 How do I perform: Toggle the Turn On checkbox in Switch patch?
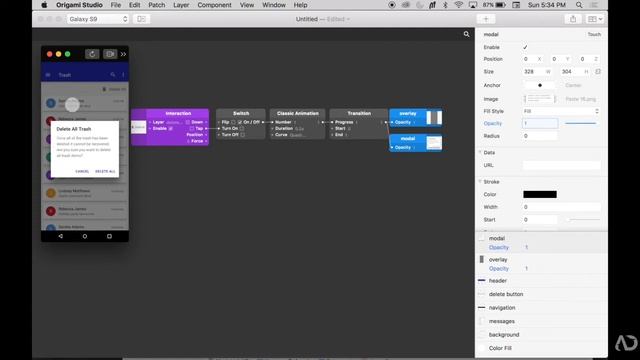pyautogui.click(x=242, y=129)
